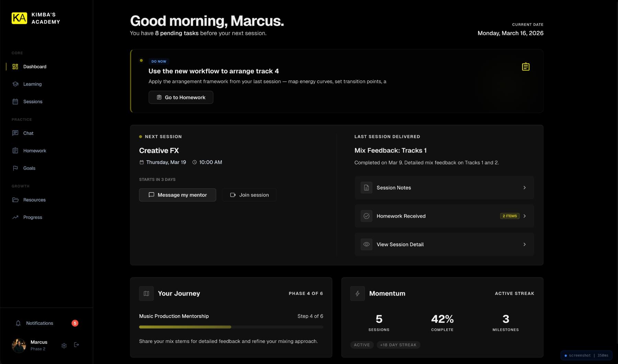Click the notifications bell icon
The image size is (618, 364).
pyautogui.click(x=18, y=323)
